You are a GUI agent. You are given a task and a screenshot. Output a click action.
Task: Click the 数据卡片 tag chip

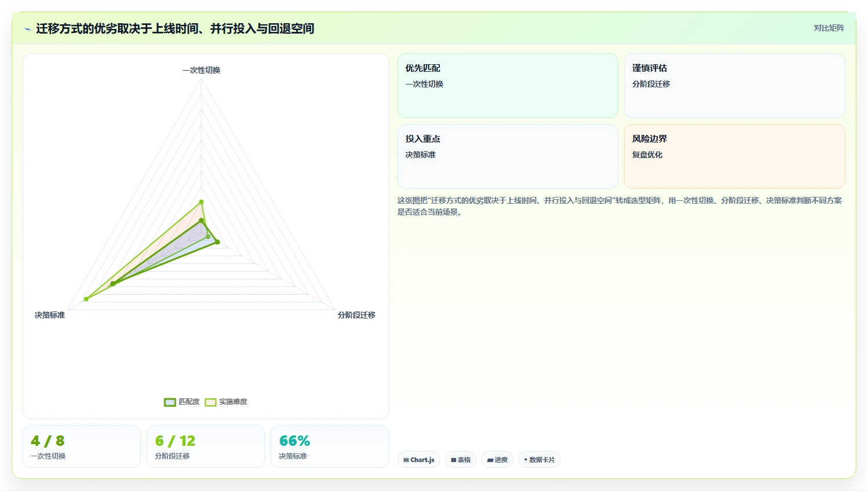(x=539, y=460)
